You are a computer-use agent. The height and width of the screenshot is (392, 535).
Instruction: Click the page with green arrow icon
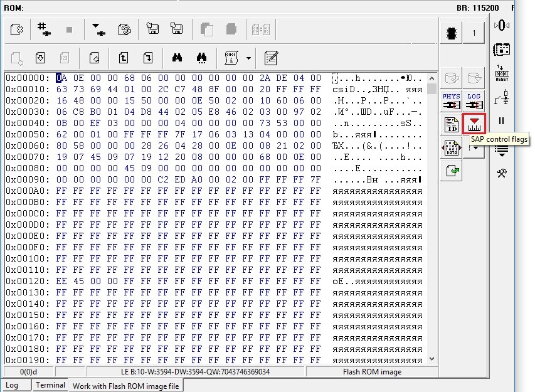tap(452, 171)
